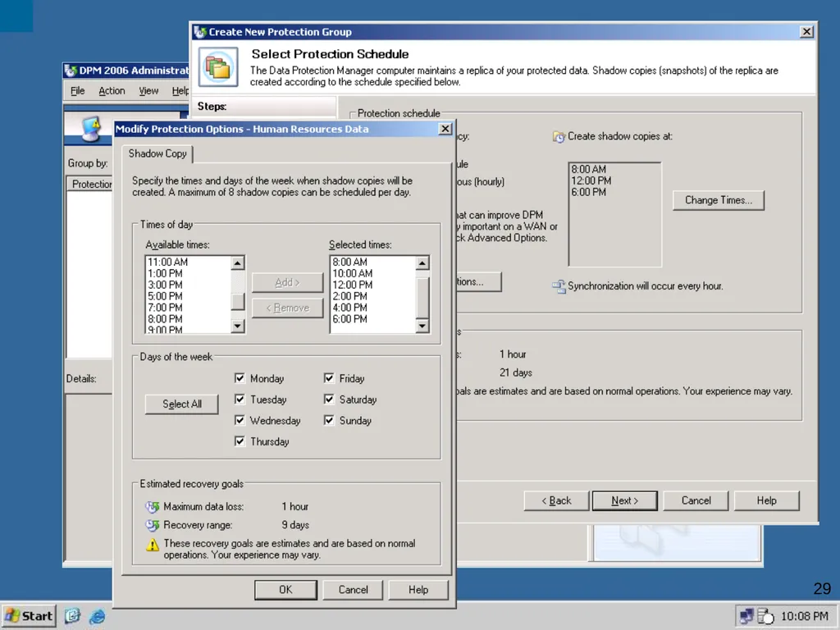
Task: Uncheck the Tuesday checkbox
Action: click(x=240, y=399)
